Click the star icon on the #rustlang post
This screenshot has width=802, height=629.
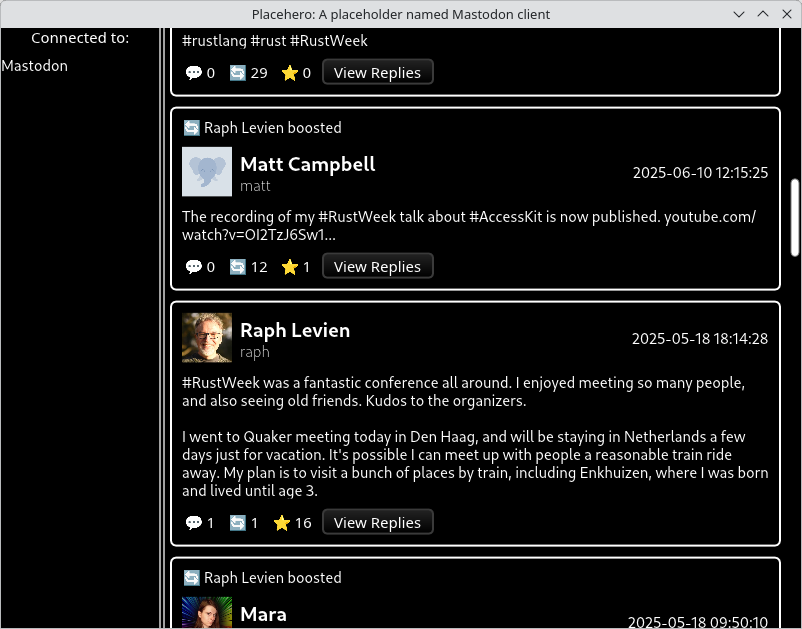(289, 73)
